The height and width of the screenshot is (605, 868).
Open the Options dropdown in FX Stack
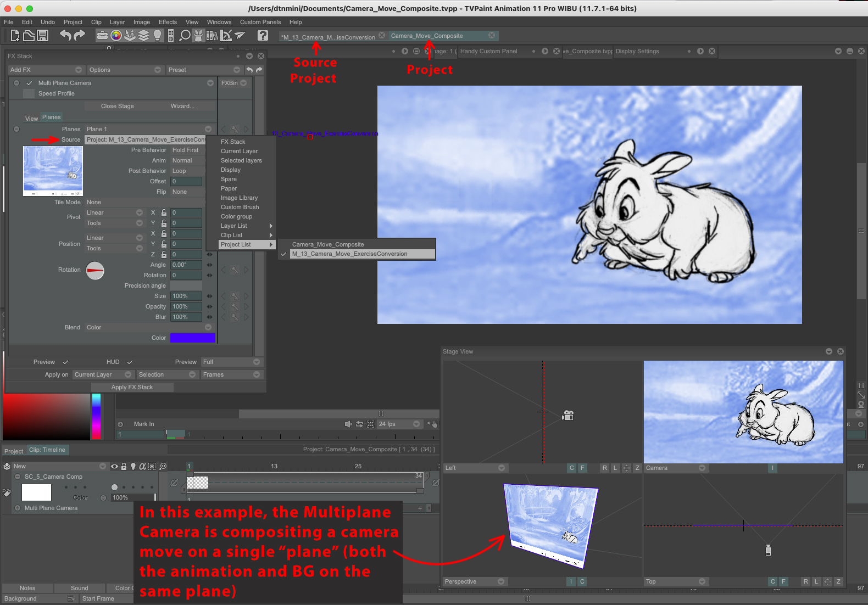click(x=125, y=70)
